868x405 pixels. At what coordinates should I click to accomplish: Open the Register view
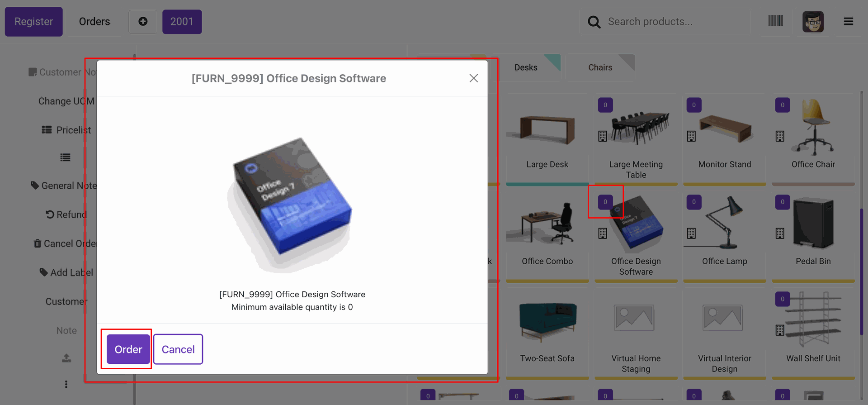34,22
